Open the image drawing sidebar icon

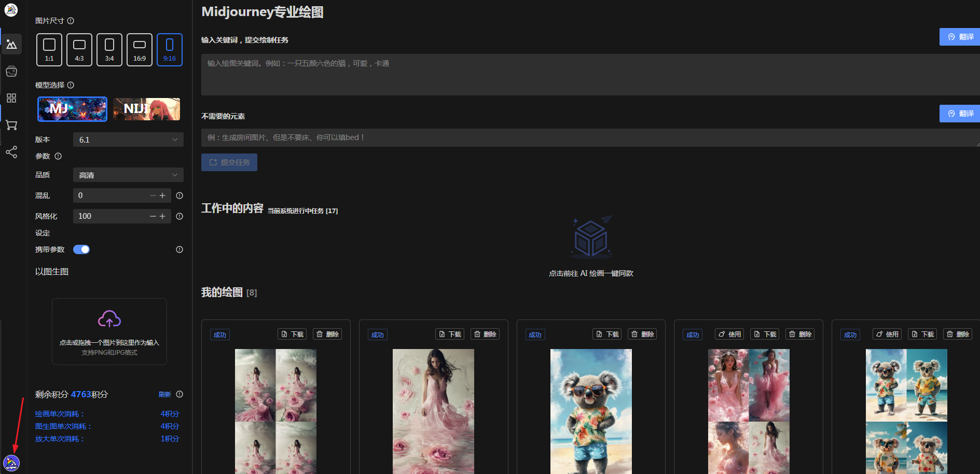(x=11, y=45)
